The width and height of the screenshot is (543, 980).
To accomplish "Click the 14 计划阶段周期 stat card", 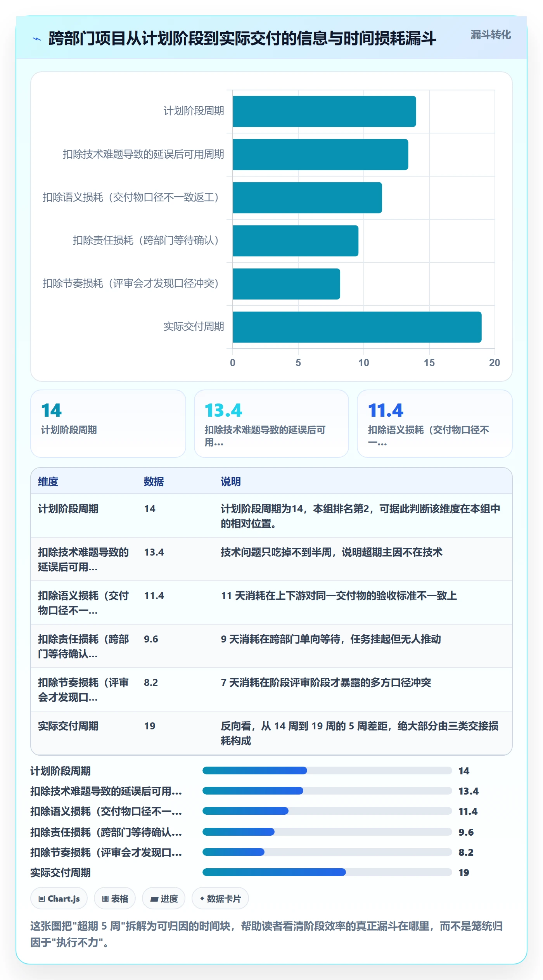I will coord(108,423).
